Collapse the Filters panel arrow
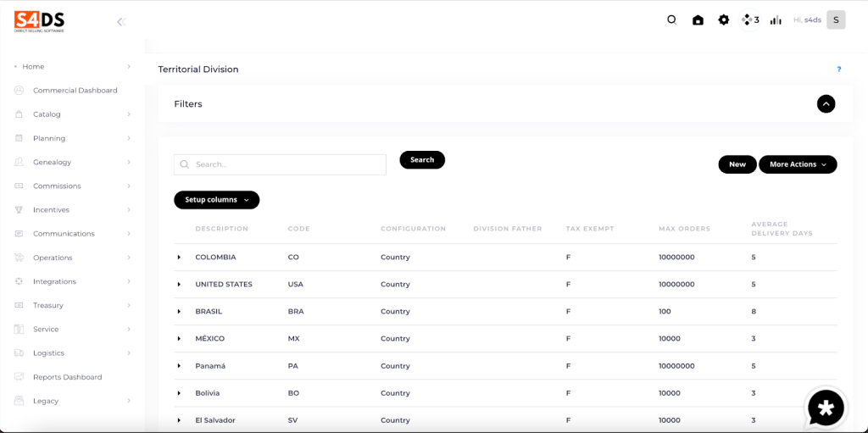868x433 pixels. (826, 103)
